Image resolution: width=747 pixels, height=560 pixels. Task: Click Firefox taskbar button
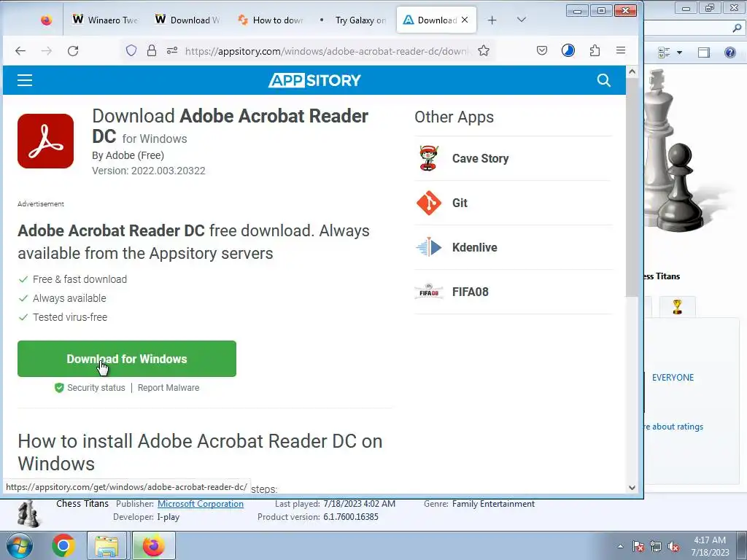(153, 545)
